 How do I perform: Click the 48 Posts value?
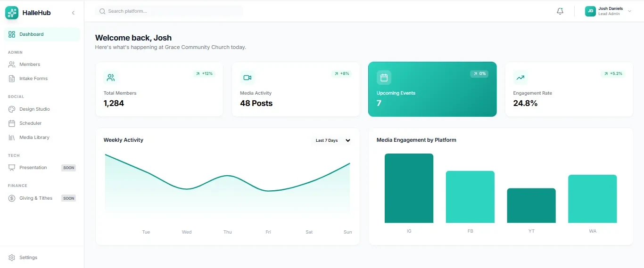pyautogui.click(x=256, y=103)
